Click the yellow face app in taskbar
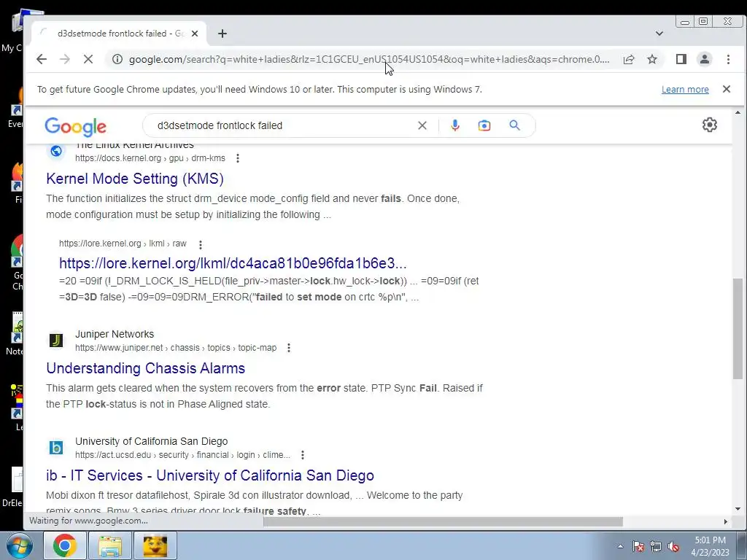The width and height of the screenshot is (747, 560). pyautogui.click(x=155, y=545)
